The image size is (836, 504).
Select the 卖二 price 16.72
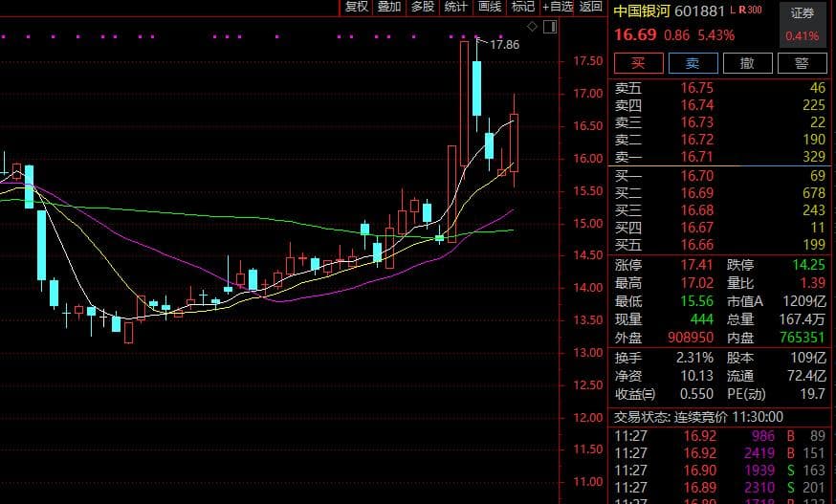697,140
